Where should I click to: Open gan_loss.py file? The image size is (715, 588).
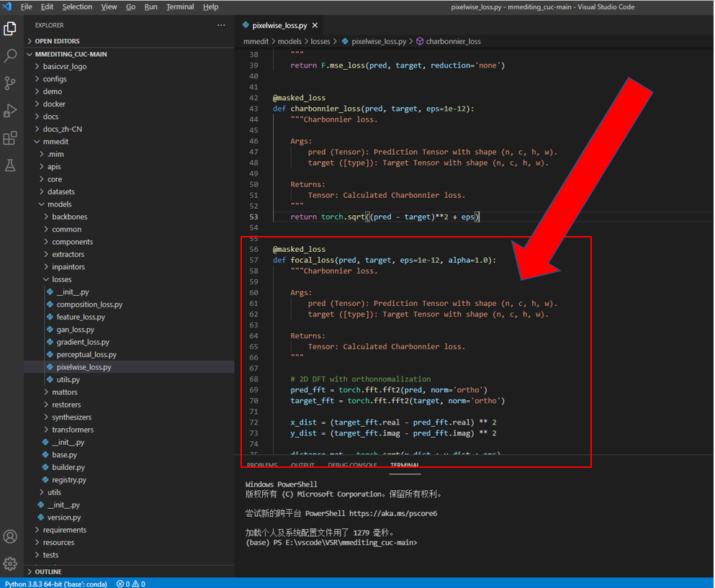75,330
